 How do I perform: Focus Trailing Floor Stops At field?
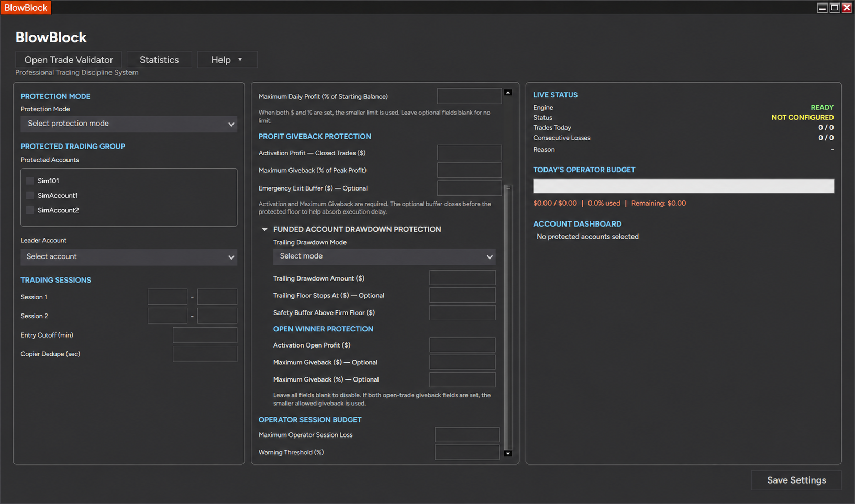pyautogui.click(x=462, y=295)
